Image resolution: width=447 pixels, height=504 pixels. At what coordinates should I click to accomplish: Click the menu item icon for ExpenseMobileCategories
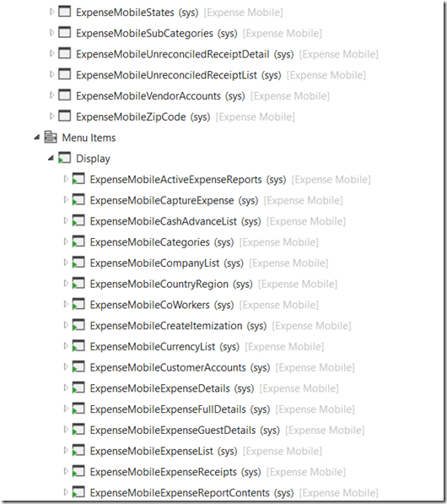[78, 241]
